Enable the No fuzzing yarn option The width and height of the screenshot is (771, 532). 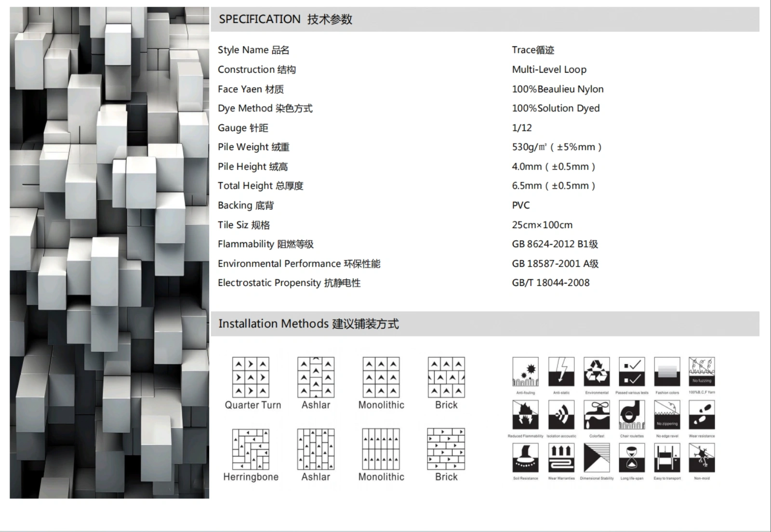pos(702,372)
